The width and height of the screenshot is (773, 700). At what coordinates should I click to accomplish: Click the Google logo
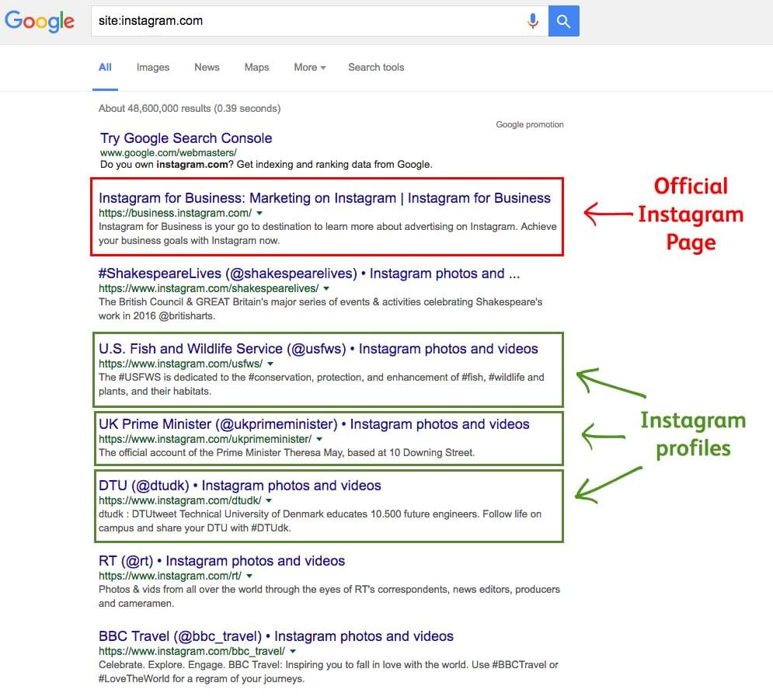pos(40,21)
